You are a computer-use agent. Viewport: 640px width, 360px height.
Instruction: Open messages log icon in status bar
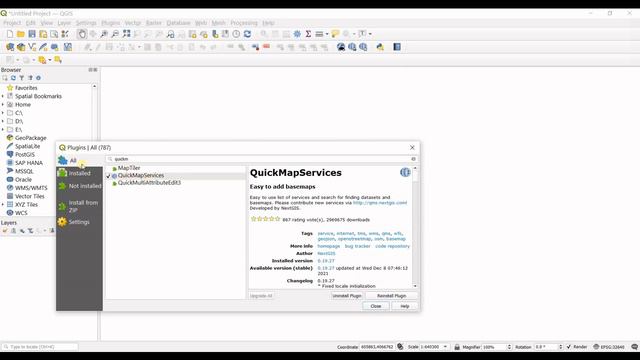pyautogui.click(x=634, y=347)
